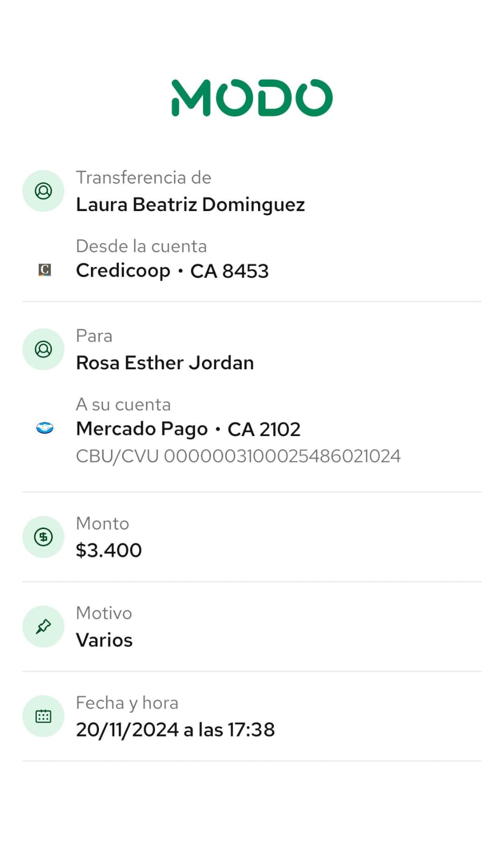
Task: Tap the dollar coin Monto icon
Action: point(43,537)
